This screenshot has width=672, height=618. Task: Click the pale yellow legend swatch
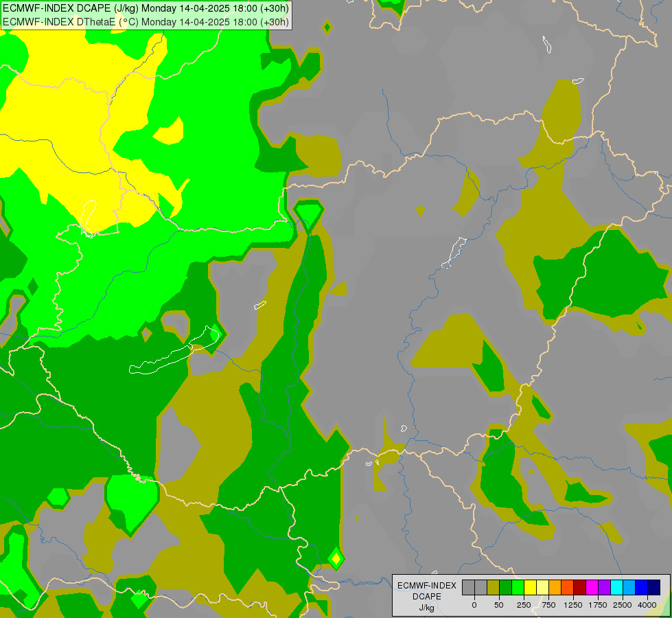click(x=542, y=587)
